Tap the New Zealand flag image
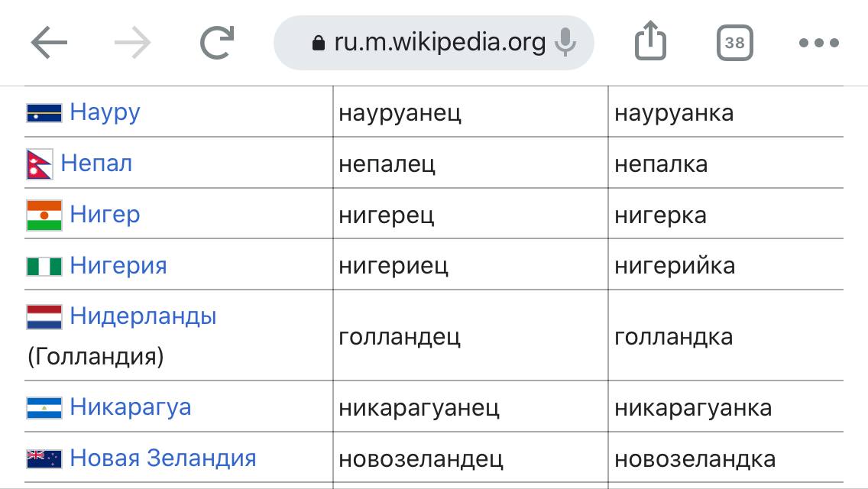Image resolution: width=868 pixels, height=489 pixels. [44, 458]
